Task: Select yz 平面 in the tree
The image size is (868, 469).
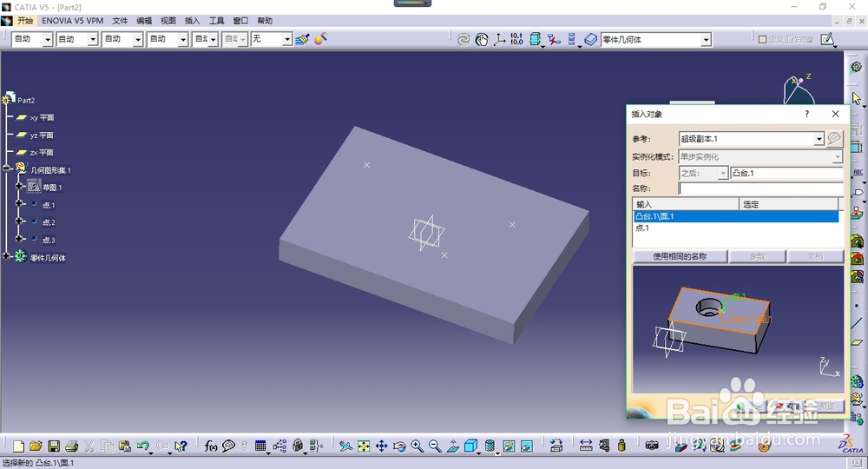Action: [42, 135]
